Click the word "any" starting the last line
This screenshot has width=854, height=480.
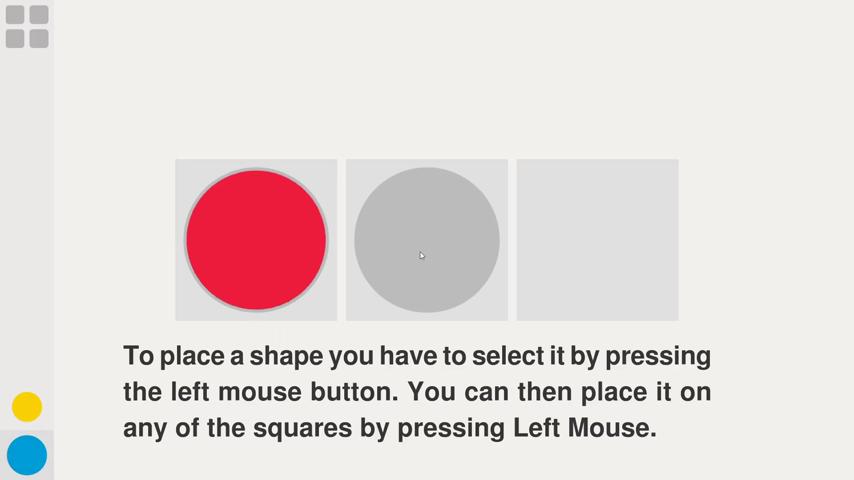pyautogui.click(x=144, y=429)
